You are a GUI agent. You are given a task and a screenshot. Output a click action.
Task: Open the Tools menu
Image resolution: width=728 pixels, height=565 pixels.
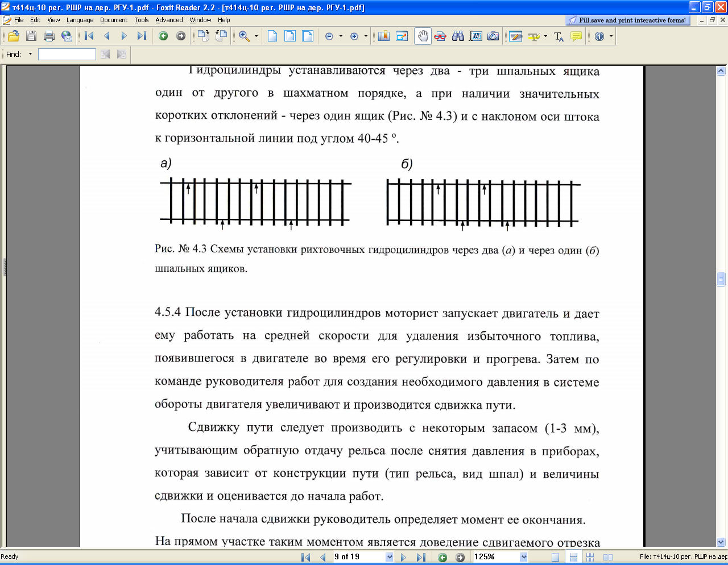tap(142, 20)
